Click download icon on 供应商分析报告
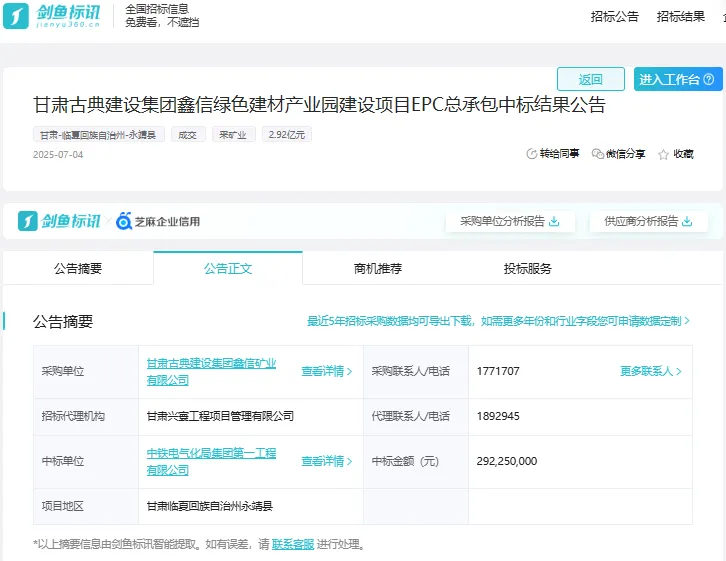This screenshot has width=726, height=561. pos(687,221)
